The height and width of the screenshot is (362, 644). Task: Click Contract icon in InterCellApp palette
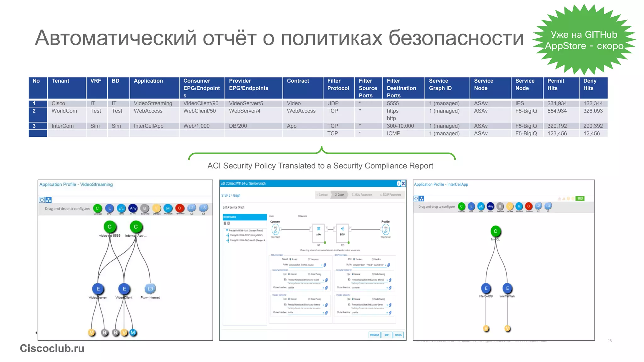point(461,206)
